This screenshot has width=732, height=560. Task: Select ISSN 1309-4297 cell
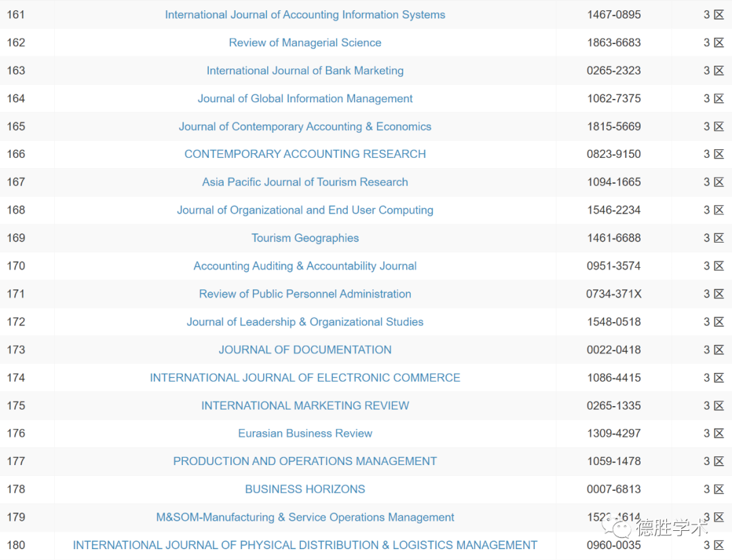pos(613,433)
